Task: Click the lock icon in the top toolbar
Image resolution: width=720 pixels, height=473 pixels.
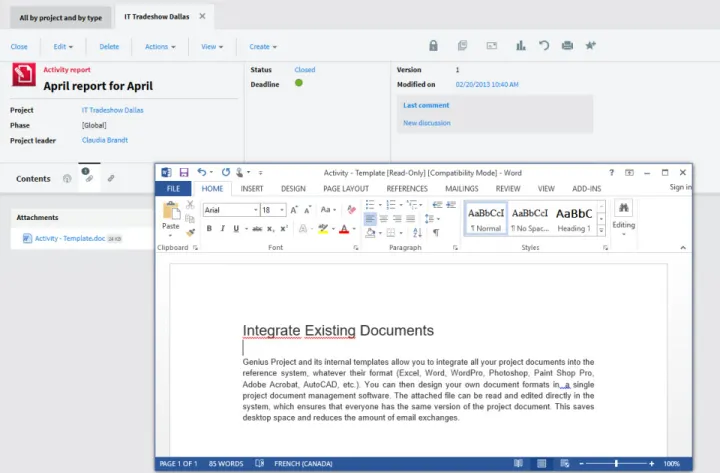Action: (x=433, y=46)
